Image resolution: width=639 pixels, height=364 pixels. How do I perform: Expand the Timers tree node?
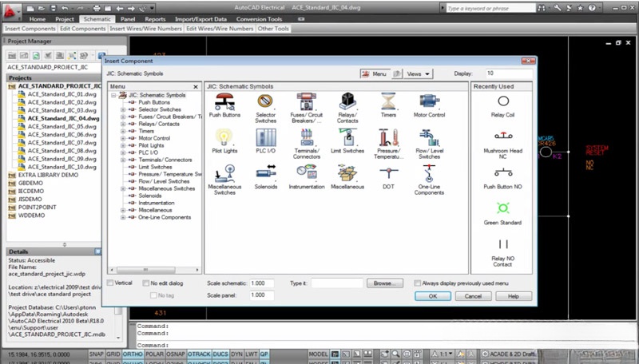click(123, 131)
